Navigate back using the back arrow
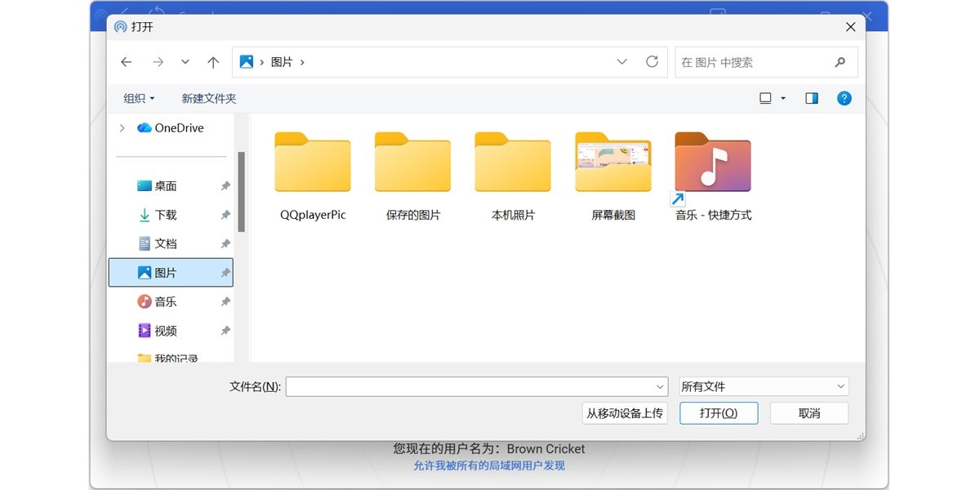 coord(126,61)
